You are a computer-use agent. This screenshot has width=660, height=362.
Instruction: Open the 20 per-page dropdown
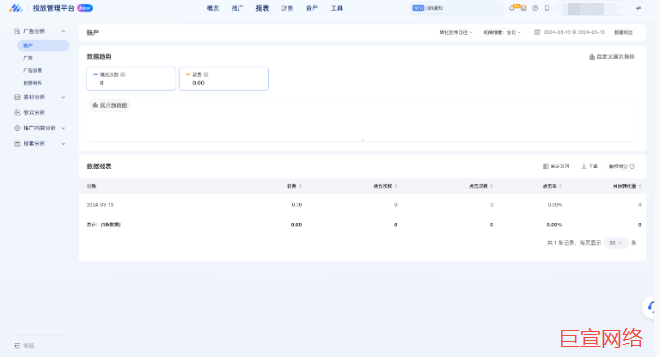616,243
